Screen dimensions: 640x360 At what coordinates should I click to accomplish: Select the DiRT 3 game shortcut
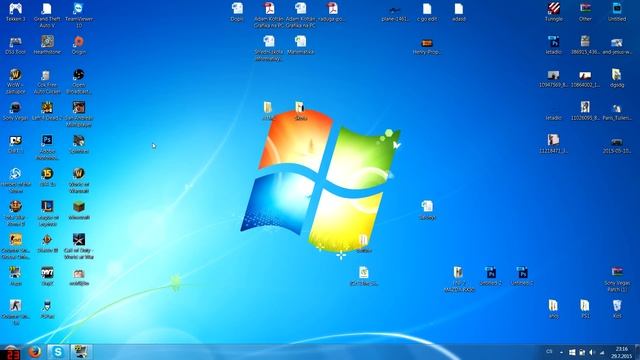(16, 144)
